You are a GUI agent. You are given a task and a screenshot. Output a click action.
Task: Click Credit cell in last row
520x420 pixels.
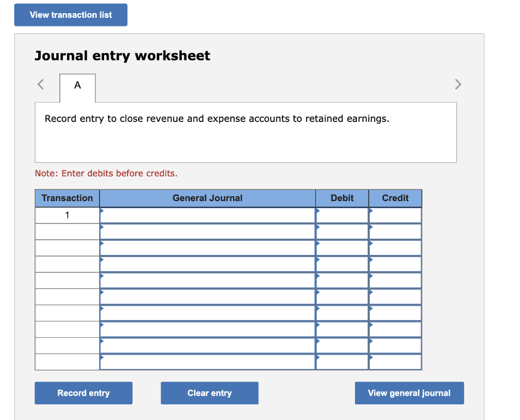395,362
